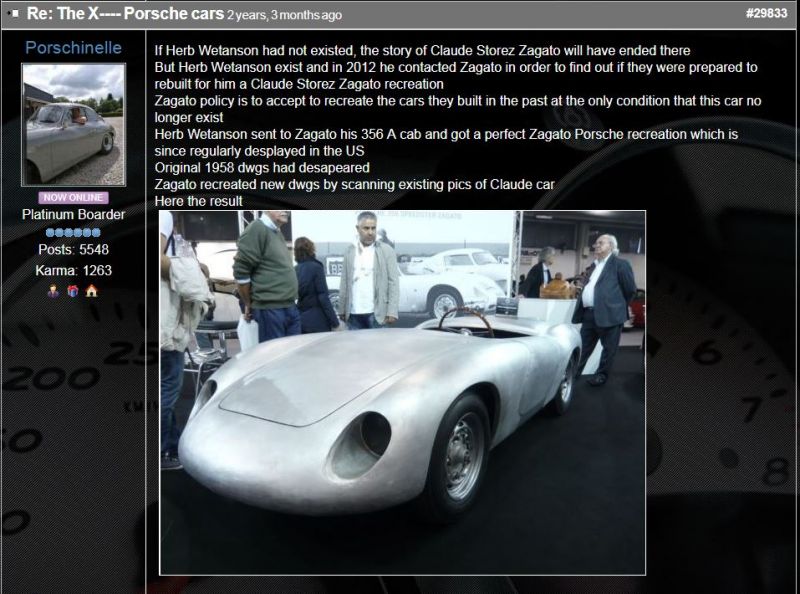Click the line starting 'Herb Wetanson sent to Zagato'
This screenshot has width=800, height=594.
click(446, 142)
